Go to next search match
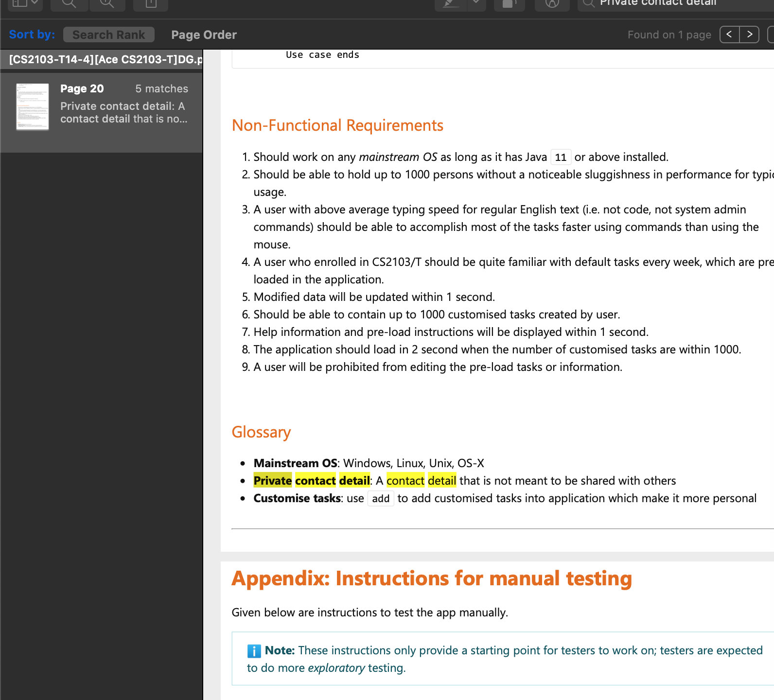774x700 pixels. pyautogui.click(x=749, y=35)
